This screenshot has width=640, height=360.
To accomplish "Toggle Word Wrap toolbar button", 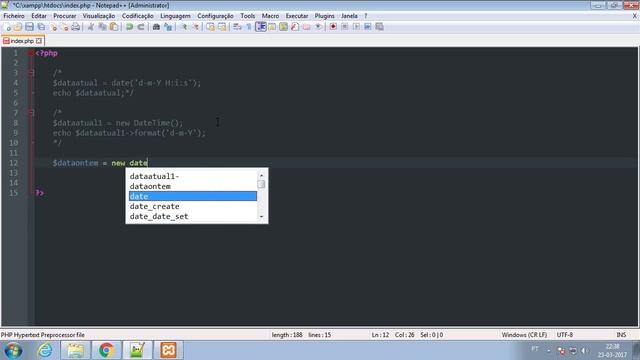I will click(x=237, y=27).
